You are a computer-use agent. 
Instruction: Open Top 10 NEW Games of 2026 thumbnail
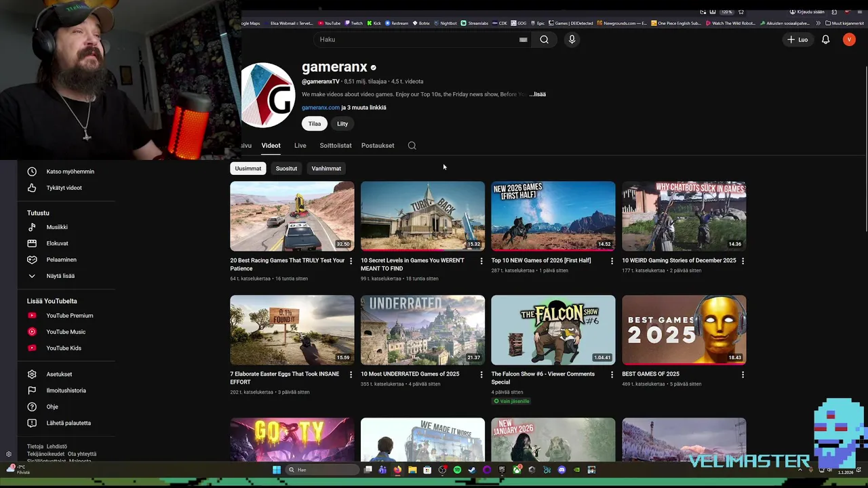(x=553, y=216)
